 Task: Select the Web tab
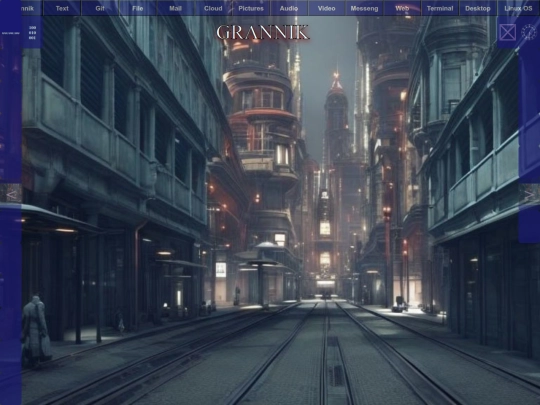point(402,8)
